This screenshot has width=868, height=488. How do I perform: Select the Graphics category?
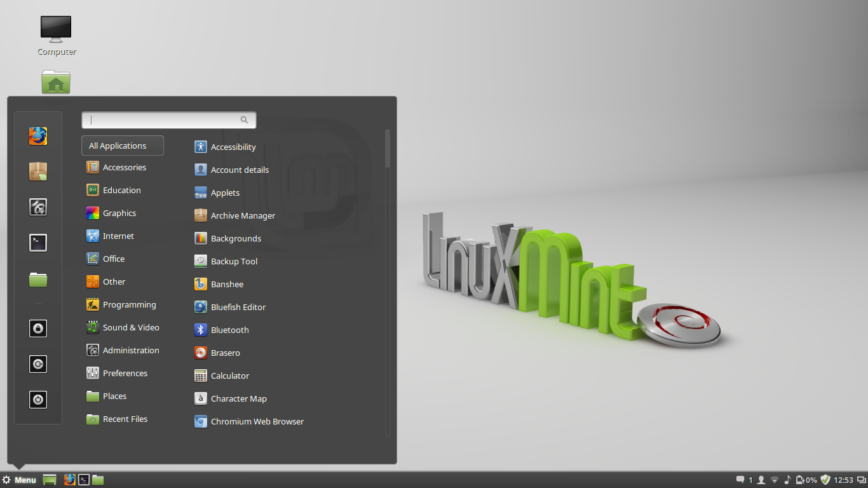119,213
